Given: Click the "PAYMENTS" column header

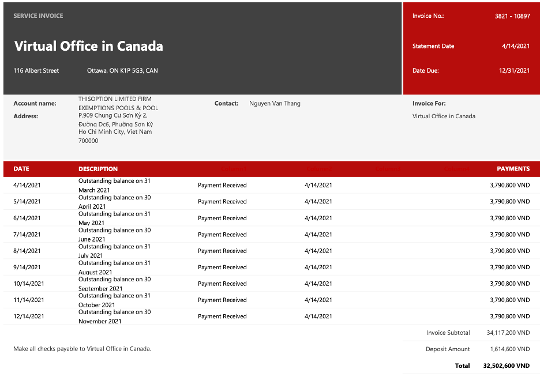Looking at the screenshot, I should pos(513,169).
